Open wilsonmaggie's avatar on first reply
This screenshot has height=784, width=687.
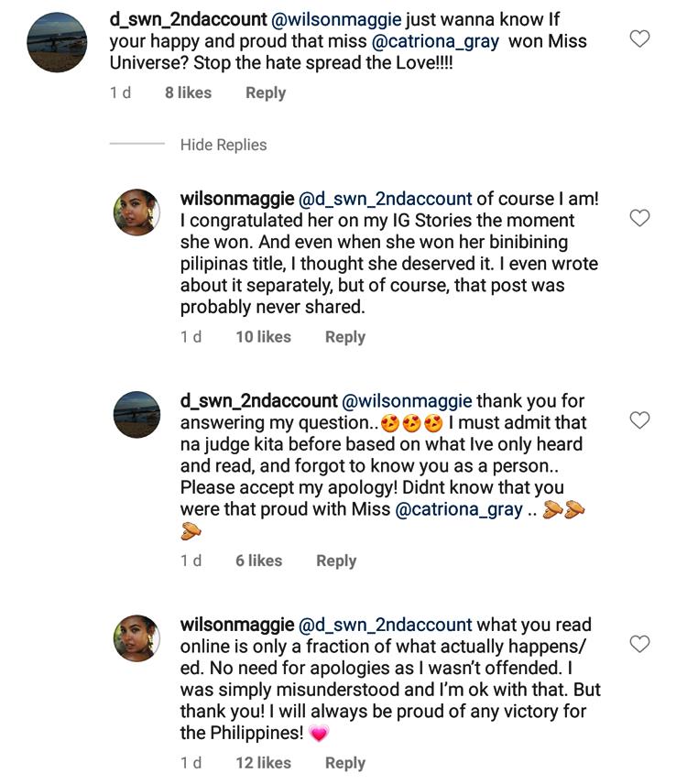pos(136,213)
